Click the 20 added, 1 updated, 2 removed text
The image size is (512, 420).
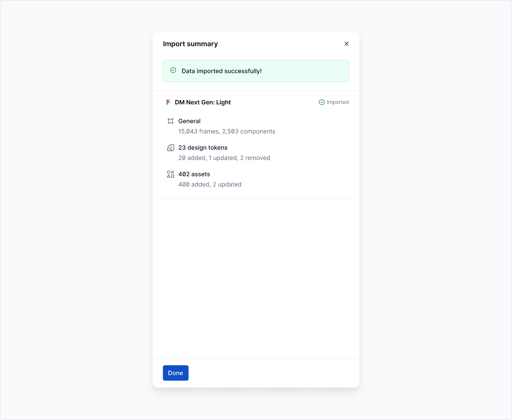224,158
